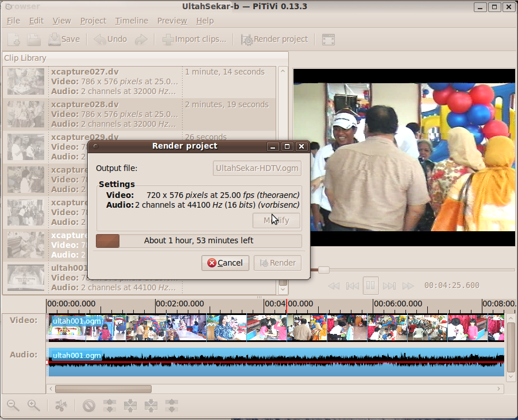Image resolution: width=518 pixels, height=420 pixels.
Task: Click the ultah001 clip thumbnail in library
Action: click(26, 278)
